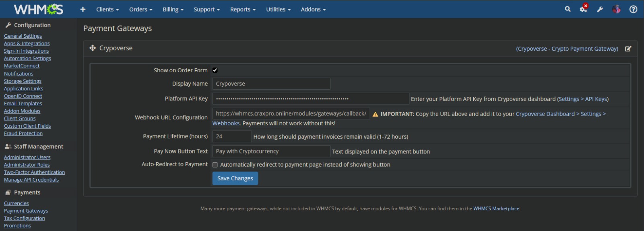Open Client Groups
The image size is (644, 231).
pyautogui.click(x=20, y=119)
